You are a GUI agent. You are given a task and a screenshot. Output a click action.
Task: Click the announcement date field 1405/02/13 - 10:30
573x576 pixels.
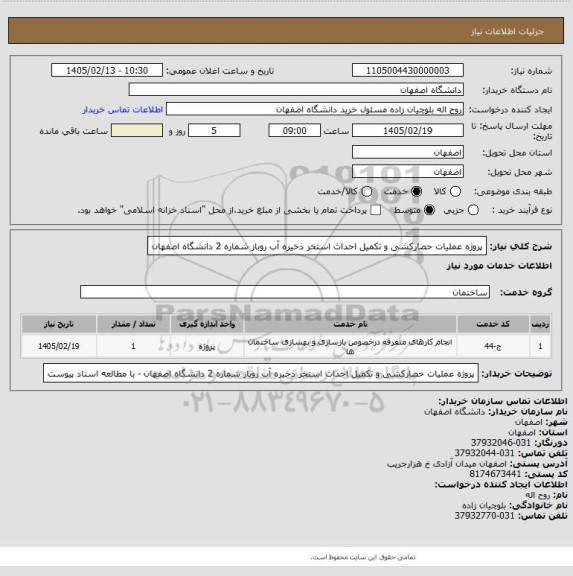tap(107, 70)
